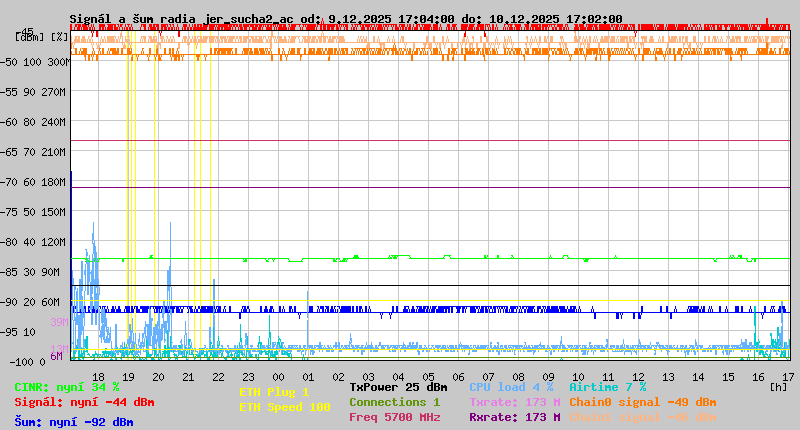Click the 'TxPower 25 dBm' legend label
The image size is (800, 430).
[398, 387]
